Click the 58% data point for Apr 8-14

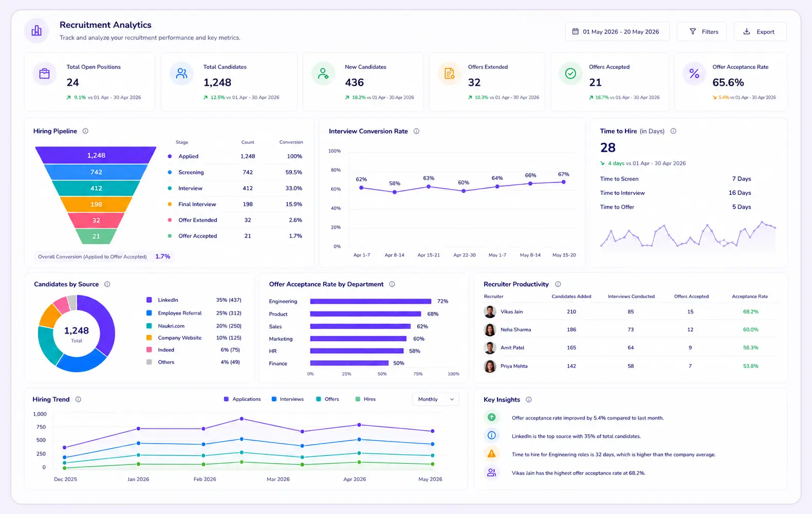pos(395,192)
